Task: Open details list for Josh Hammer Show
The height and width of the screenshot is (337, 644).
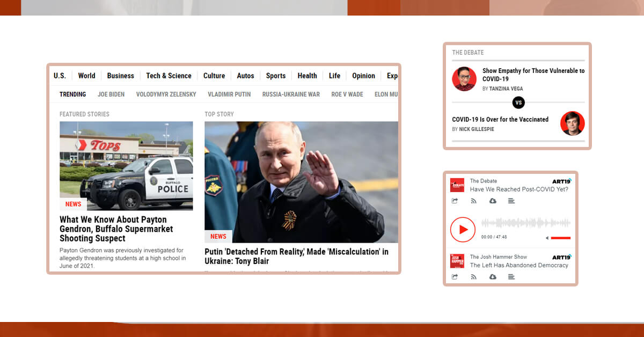Action: tap(511, 277)
